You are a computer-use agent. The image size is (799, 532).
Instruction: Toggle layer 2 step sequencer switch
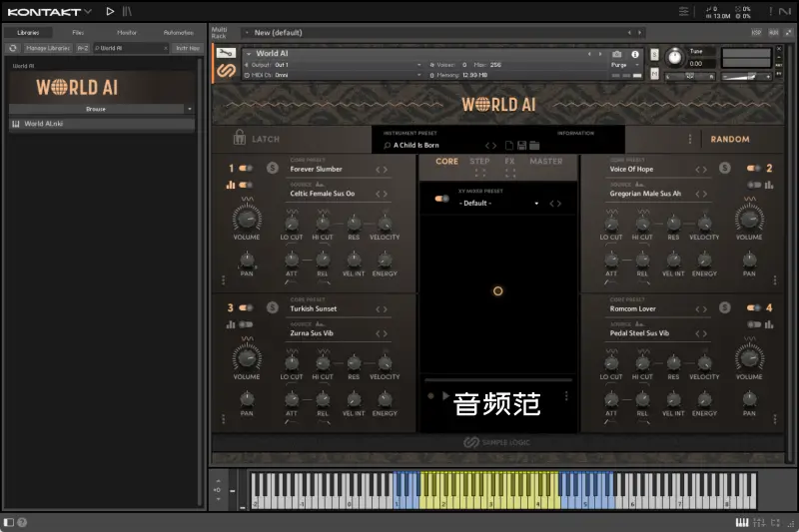pos(754,185)
